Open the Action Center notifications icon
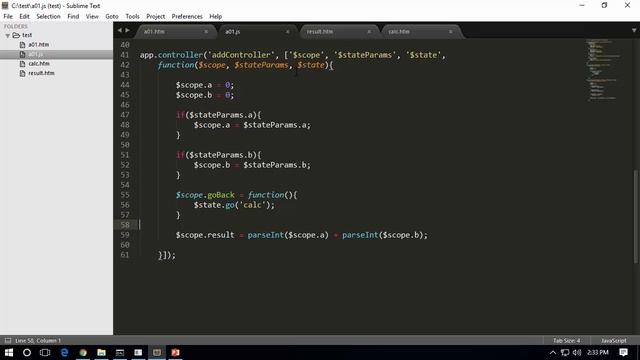Viewport: 640px width, 360px height. click(x=624, y=352)
